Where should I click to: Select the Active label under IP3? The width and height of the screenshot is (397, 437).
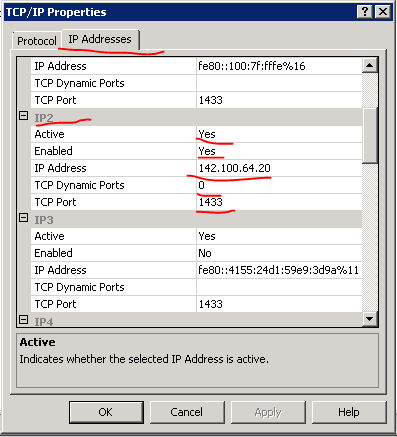(x=49, y=236)
